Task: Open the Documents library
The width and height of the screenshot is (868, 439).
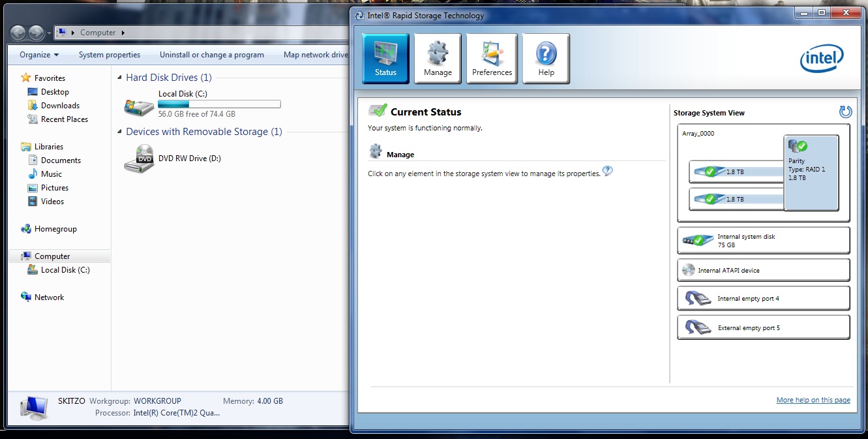Action: [61, 160]
